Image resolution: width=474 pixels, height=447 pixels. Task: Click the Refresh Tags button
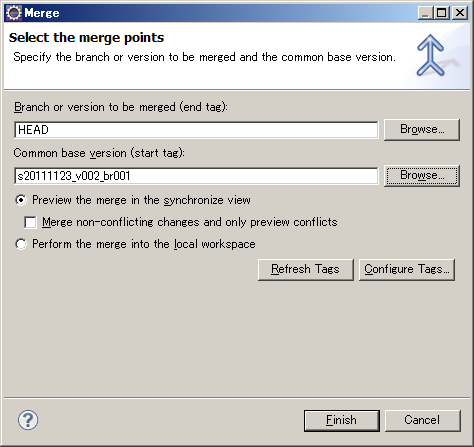pyautogui.click(x=306, y=269)
